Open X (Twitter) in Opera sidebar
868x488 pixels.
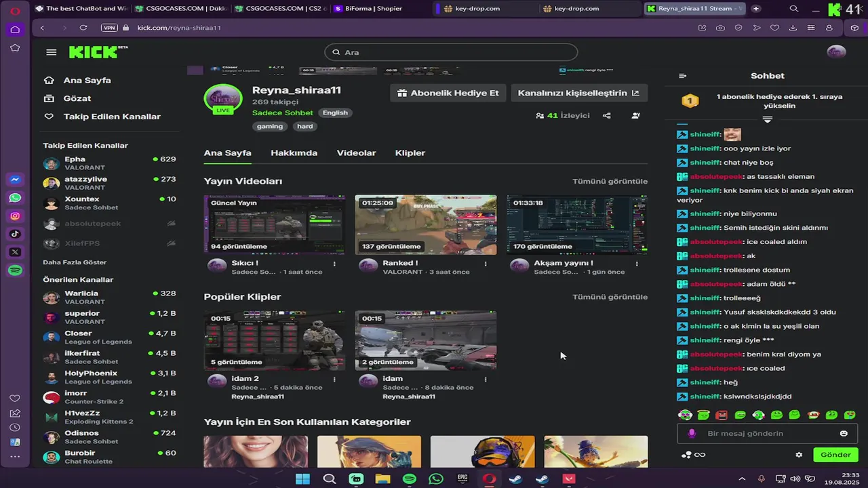point(15,252)
